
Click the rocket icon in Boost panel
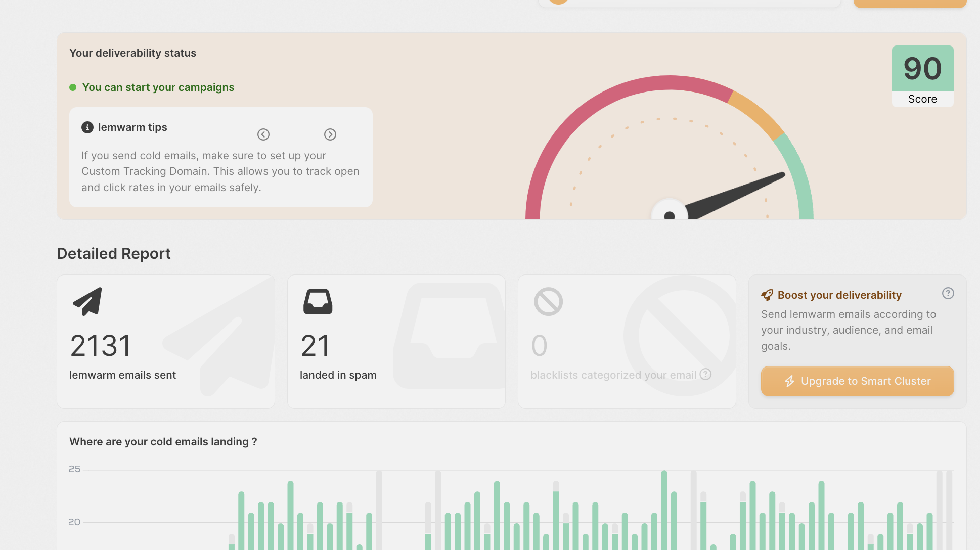pyautogui.click(x=767, y=295)
